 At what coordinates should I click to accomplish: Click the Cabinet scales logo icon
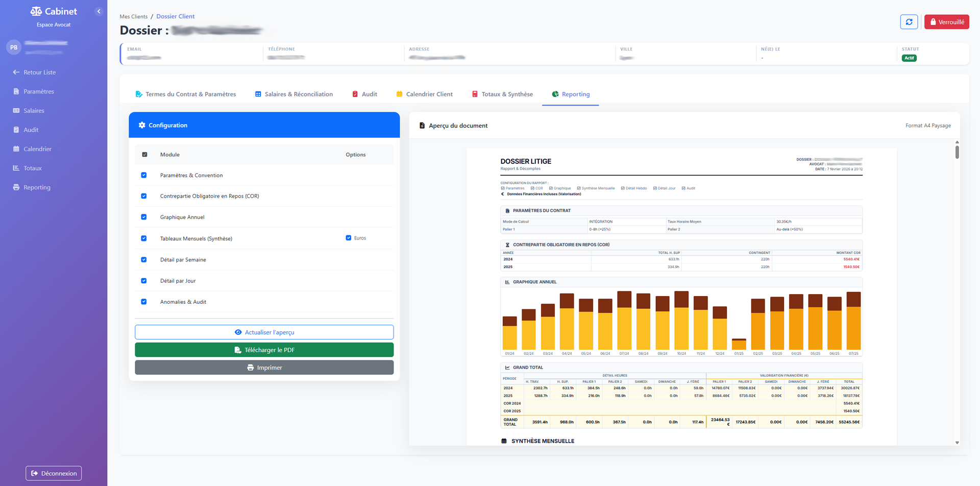point(36,11)
